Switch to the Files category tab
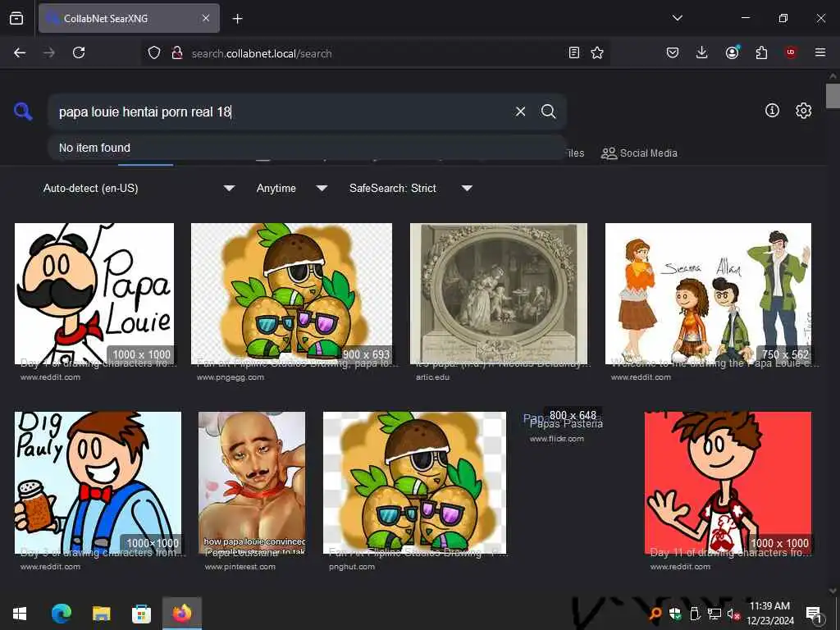The image size is (840, 630). click(x=575, y=153)
